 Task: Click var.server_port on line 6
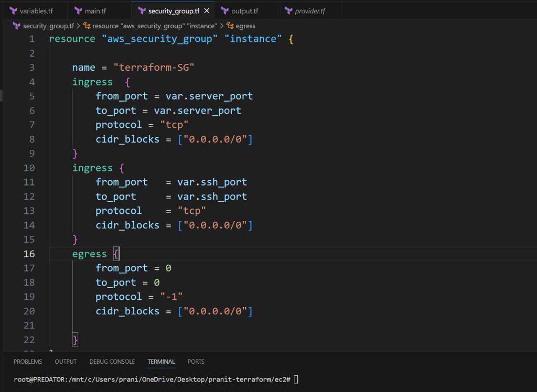click(x=197, y=111)
